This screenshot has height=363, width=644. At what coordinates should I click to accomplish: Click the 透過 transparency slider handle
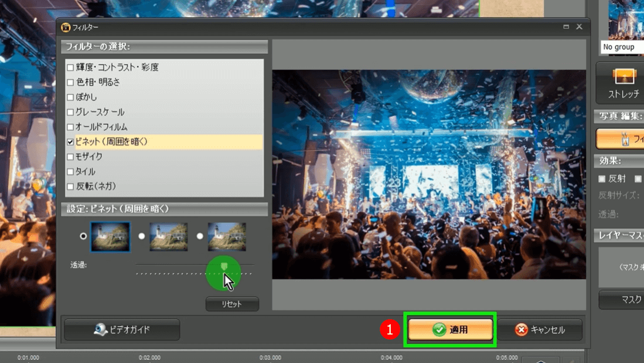pos(224,267)
